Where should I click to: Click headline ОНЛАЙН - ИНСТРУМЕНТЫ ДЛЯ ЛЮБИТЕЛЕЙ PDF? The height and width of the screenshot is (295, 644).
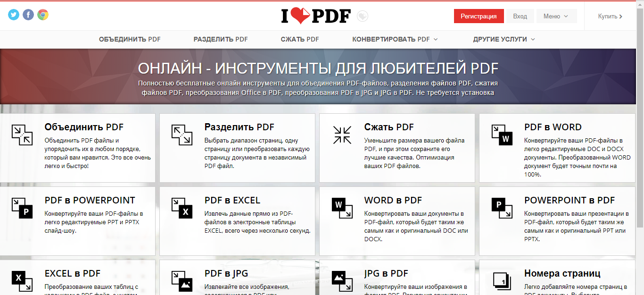coord(318,68)
